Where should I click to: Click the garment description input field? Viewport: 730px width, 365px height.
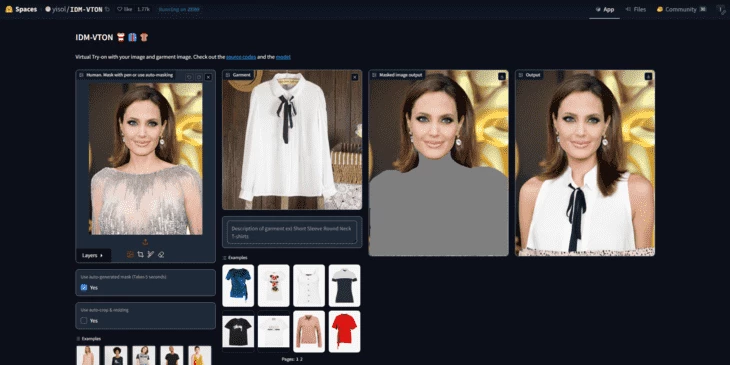(292, 232)
